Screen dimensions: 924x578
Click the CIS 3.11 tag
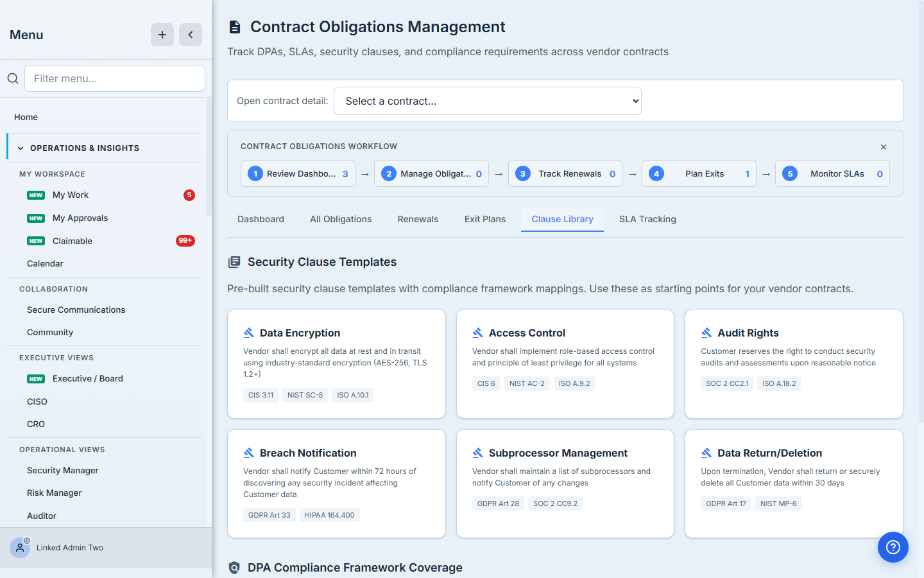[261, 395]
